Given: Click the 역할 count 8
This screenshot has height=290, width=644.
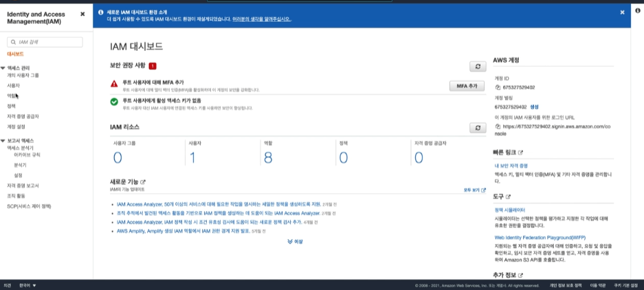Looking at the screenshot, I should [x=268, y=158].
